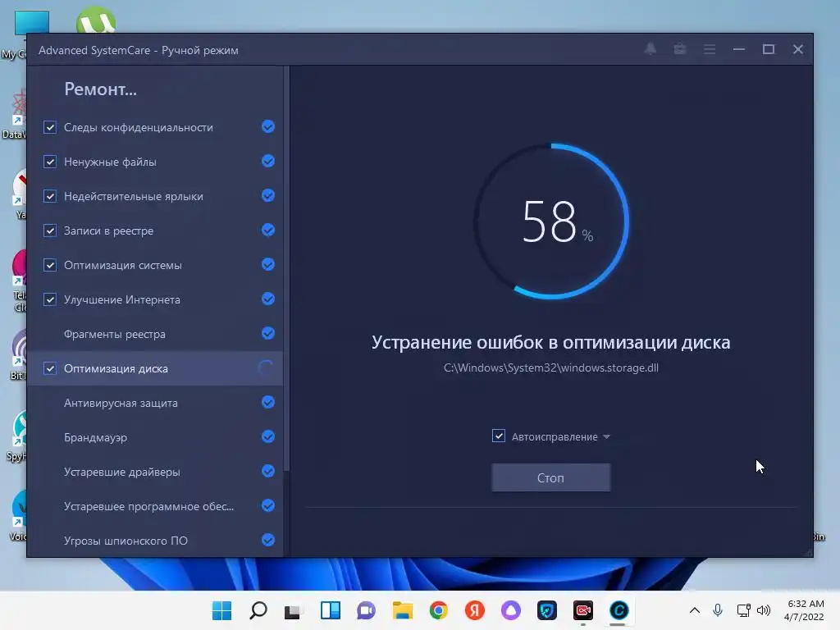Click the status checkmark for Ненужные файлы
This screenshot has width=840, height=630.
268,162
